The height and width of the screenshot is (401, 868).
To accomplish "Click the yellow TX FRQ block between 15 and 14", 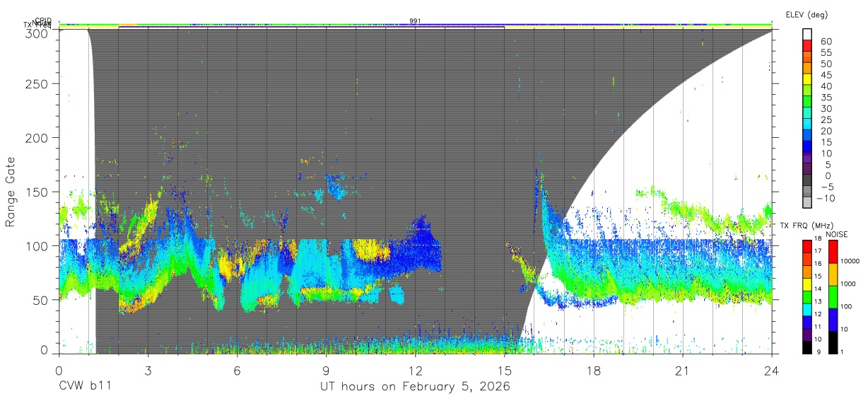I will click(x=807, y=283).
